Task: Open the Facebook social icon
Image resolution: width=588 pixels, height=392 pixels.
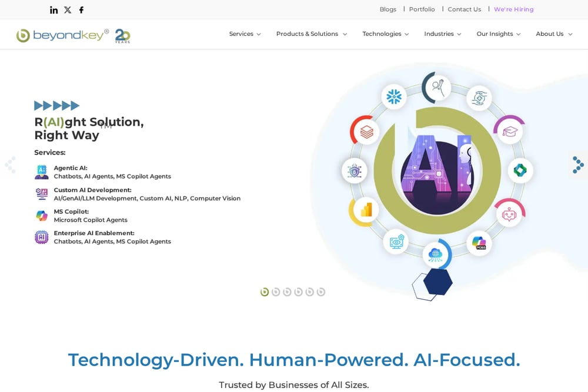Action: point(81,10)
